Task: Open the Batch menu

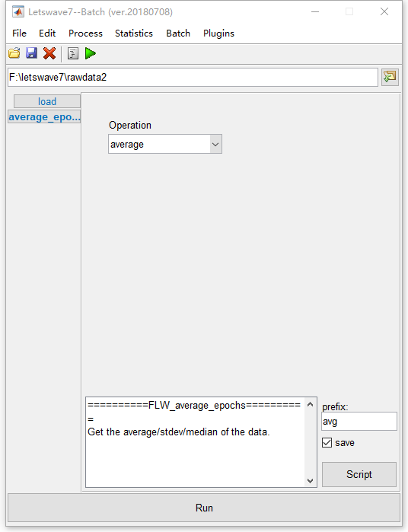Action: pyautogui.click(x=178, y=33)
